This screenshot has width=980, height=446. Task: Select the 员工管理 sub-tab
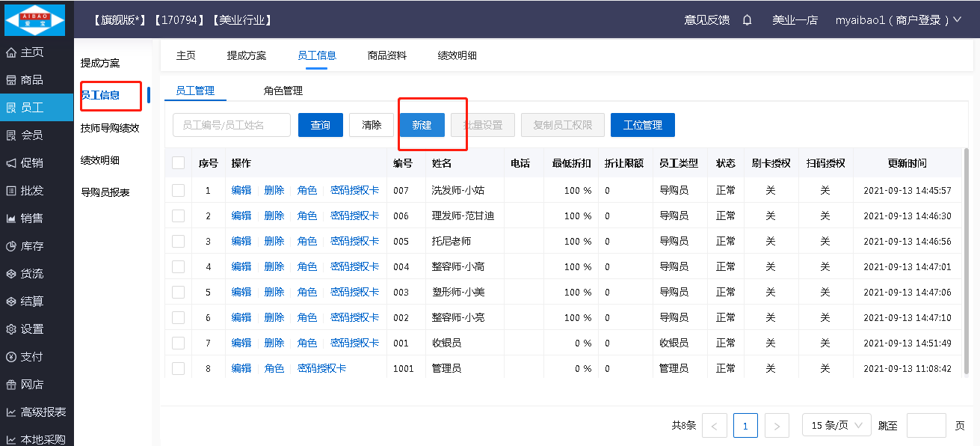click(x=195, y=91)
